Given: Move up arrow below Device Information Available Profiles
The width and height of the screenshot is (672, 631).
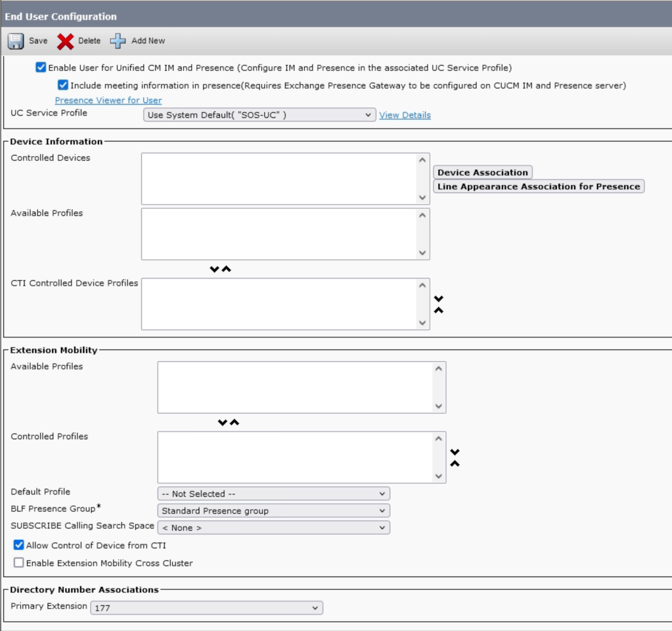Looking at the screenshot, I should point(227,269).
